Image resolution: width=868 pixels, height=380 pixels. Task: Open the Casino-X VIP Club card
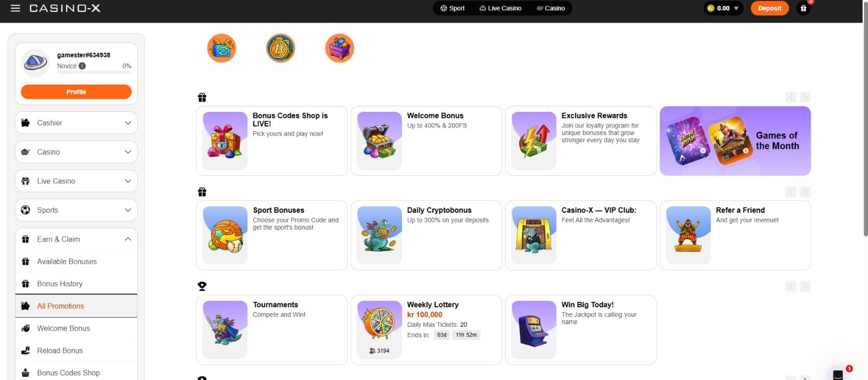pos(580,236)
